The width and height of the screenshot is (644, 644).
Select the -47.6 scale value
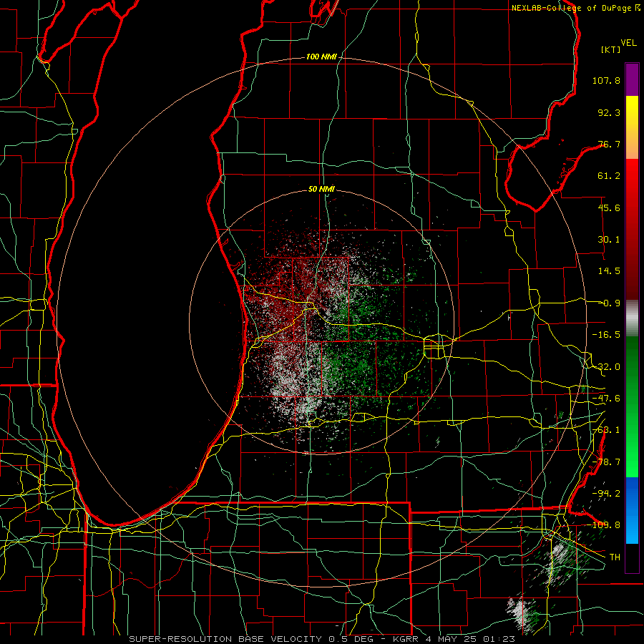click(606, 399)
